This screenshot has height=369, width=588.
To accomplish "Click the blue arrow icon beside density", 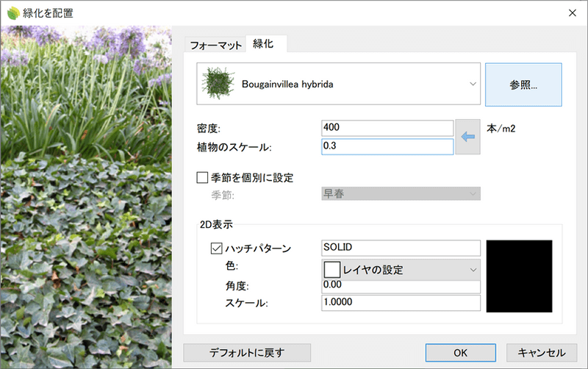I will [x=467, y=137].
